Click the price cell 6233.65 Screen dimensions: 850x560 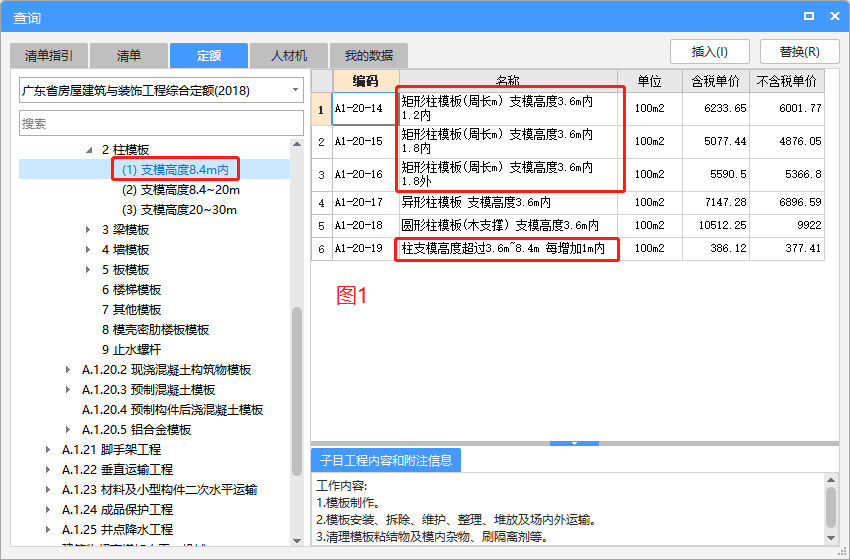tap(716, 108)
